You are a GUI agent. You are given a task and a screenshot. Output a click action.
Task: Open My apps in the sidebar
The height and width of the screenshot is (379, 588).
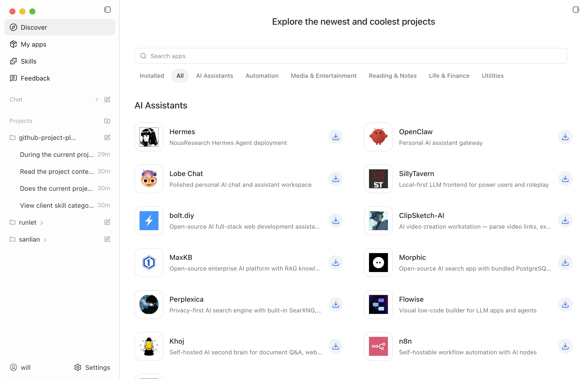tap(60, 44)
